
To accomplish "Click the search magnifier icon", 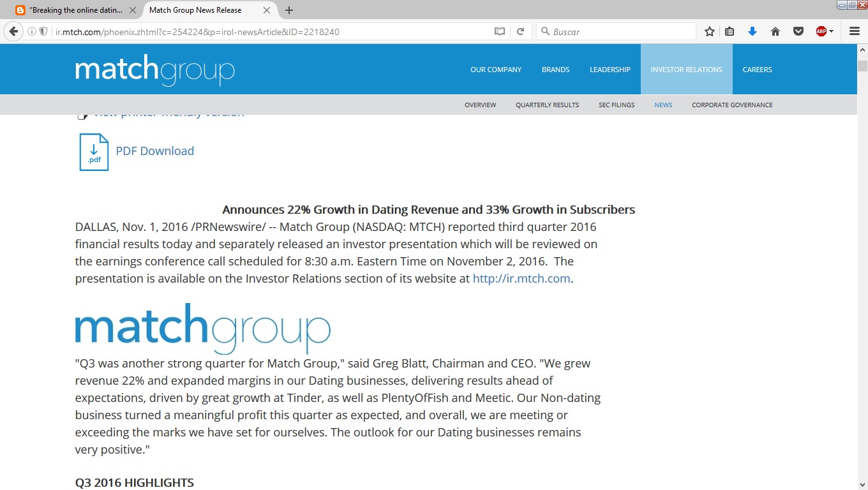I will tap(545, 31).
